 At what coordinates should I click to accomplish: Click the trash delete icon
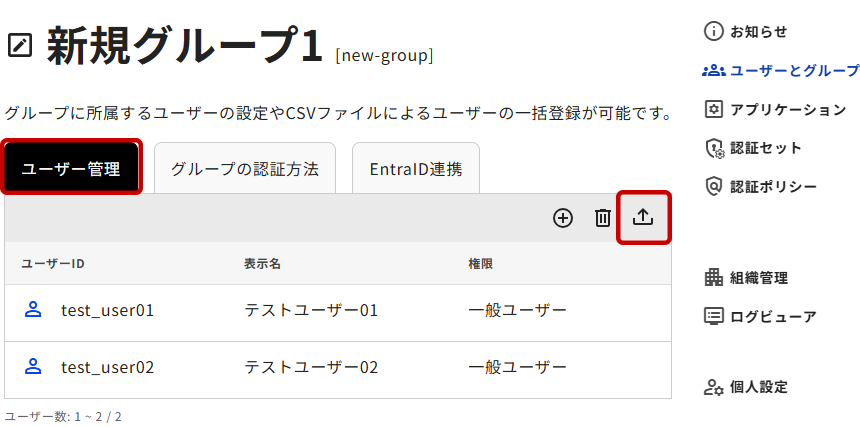pyautogui.click(x=603, y=218)
